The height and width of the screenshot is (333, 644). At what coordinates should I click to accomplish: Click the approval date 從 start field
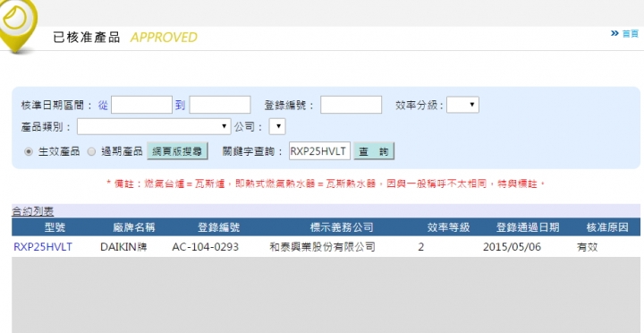[x=141, y=105]
